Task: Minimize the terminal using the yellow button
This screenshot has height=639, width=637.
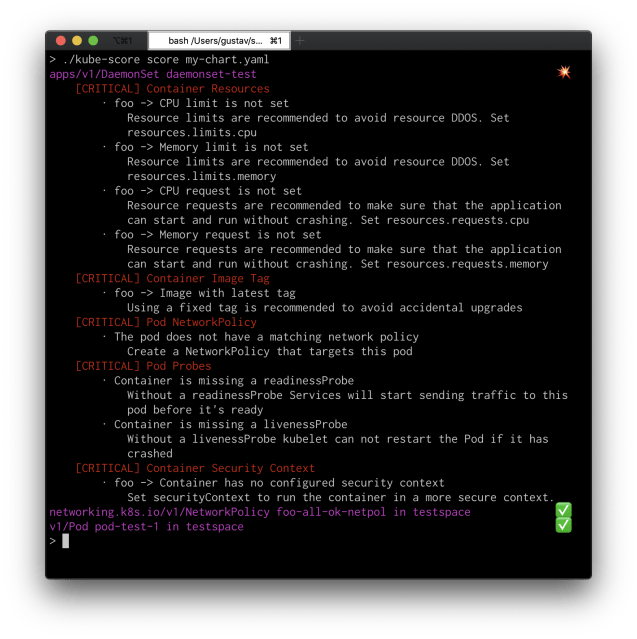Action: pyautogui.click(x=76, y=40)
